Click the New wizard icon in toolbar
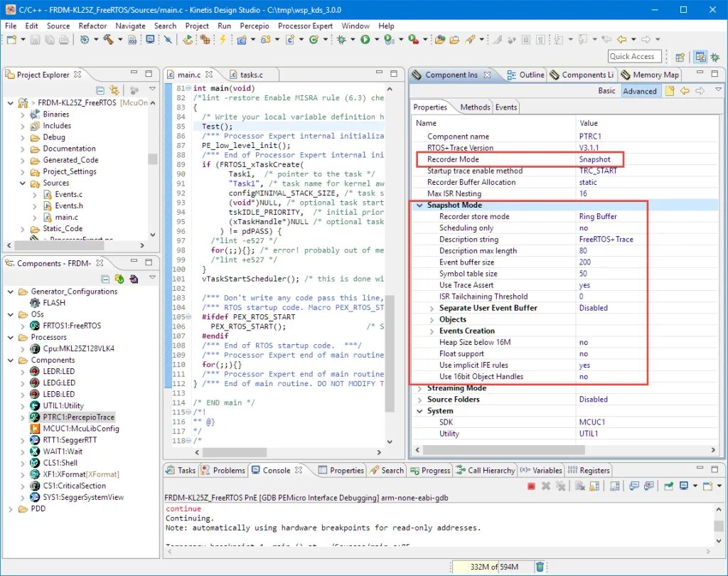Image resolution: width=728 pixels, height=576 pixels. (x=11, y=40)
